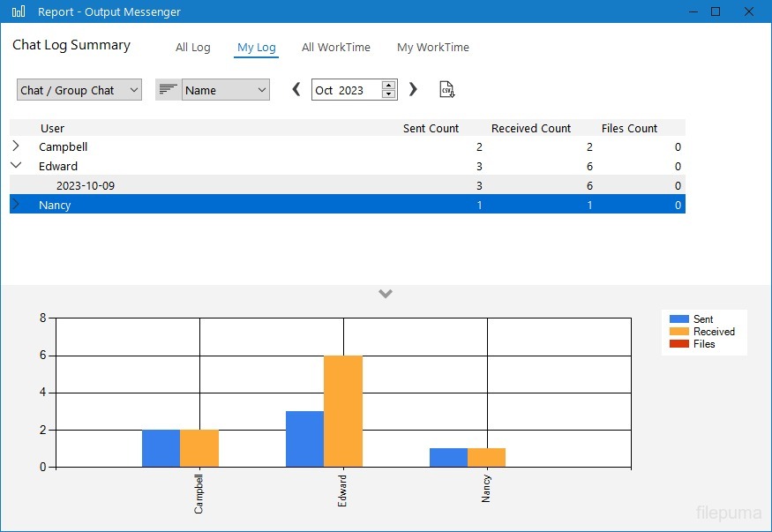Open the My WorkTime tab

pos(432,48)
